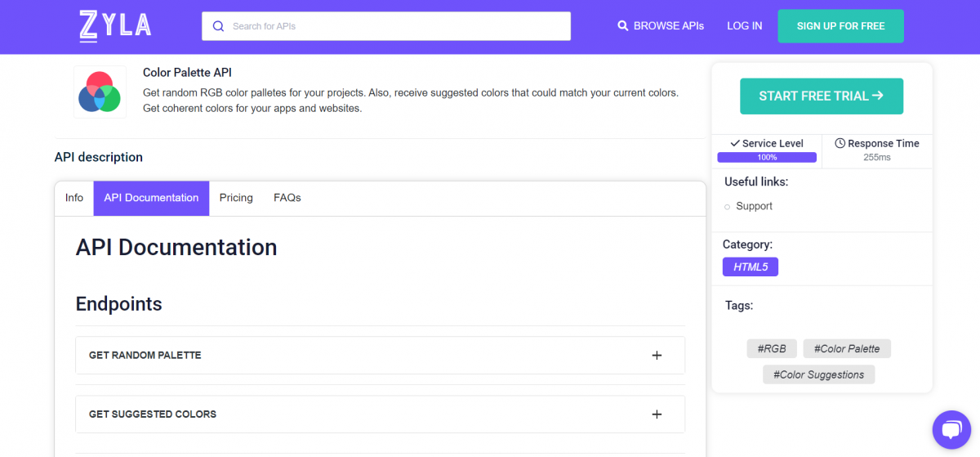Click the search magnifier icon in search box
This screenshot has width=980, height=457.
tap(218, 26)
